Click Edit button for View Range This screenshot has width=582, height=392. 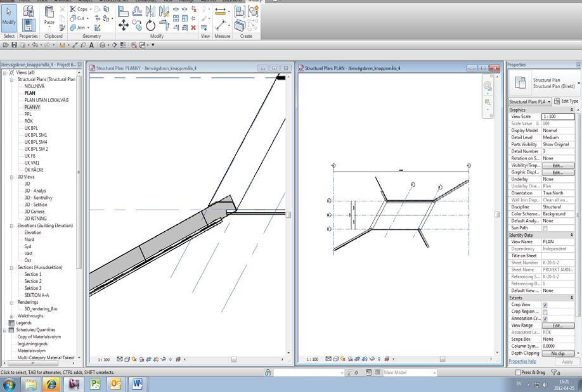tap(558, 326)
